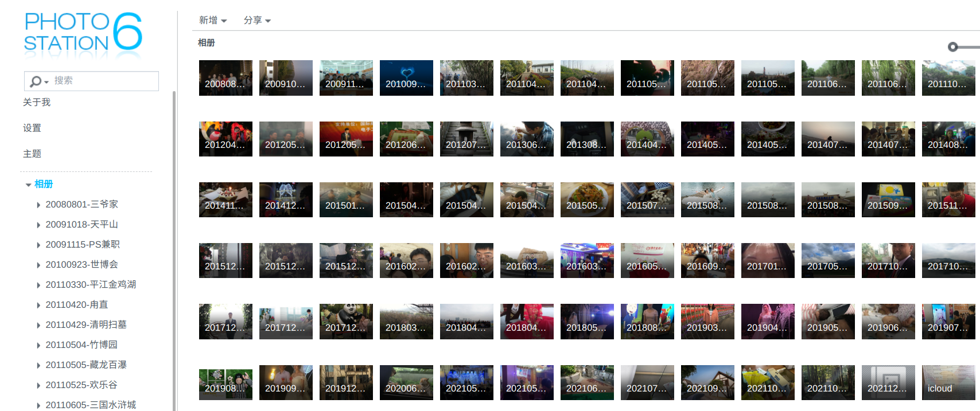Select 主题 in the sidebar
This screenshot has width=980, height=411.
coord(32,154)
